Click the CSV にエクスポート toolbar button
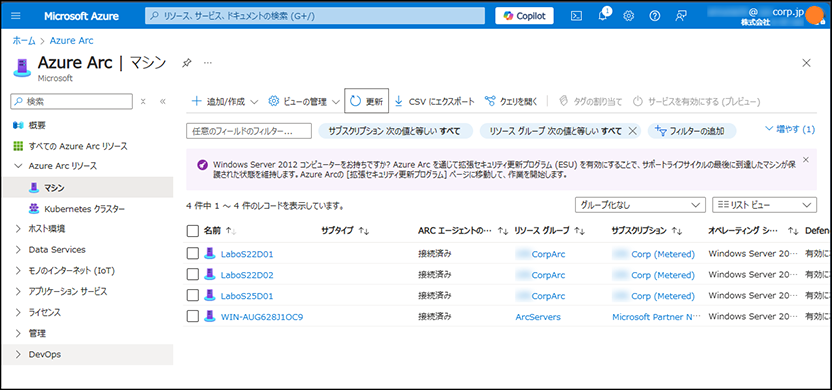This screenshot has height=390, width=832. [435, 101]
